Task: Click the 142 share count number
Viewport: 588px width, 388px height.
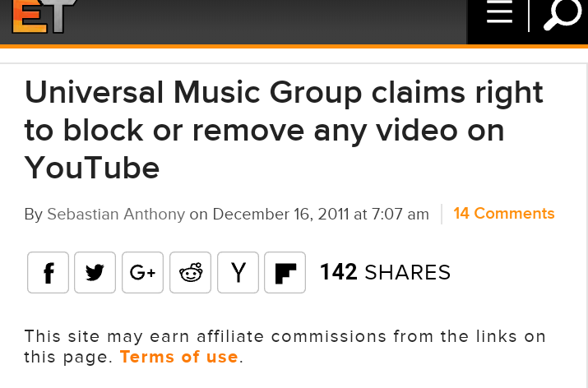Action: 339,272
